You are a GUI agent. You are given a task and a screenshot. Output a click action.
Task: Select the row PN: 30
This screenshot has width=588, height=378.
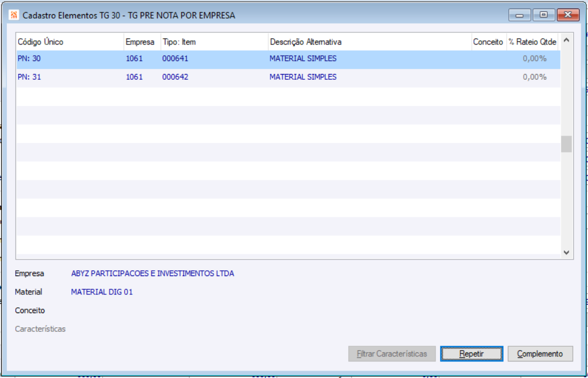(288, 59)
